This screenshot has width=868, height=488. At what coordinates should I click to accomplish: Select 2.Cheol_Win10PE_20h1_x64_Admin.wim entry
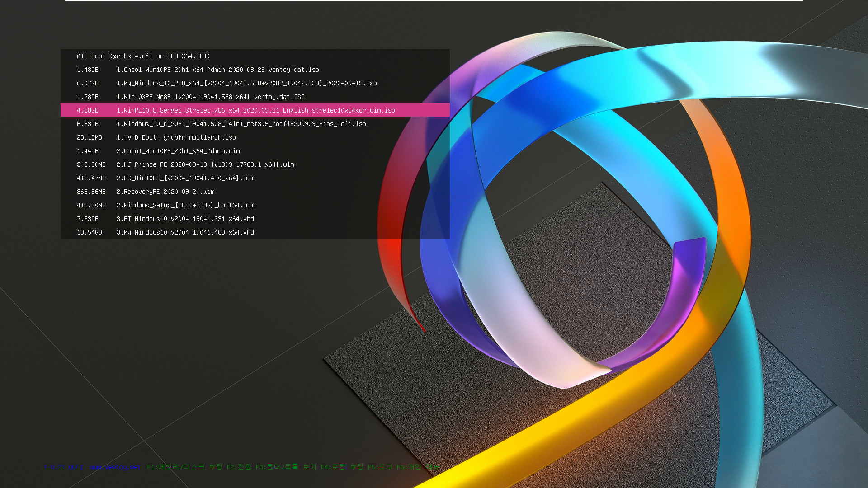pos(255,151)
